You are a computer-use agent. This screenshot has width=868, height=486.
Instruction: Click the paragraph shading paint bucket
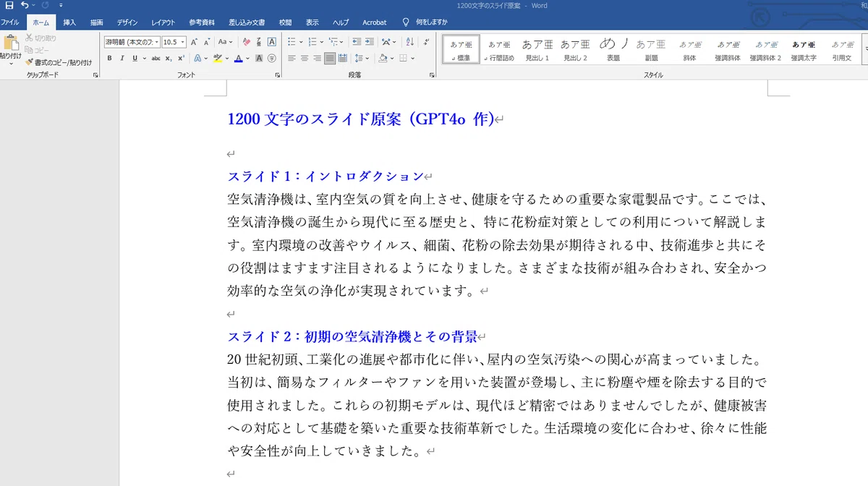(383, 58)
